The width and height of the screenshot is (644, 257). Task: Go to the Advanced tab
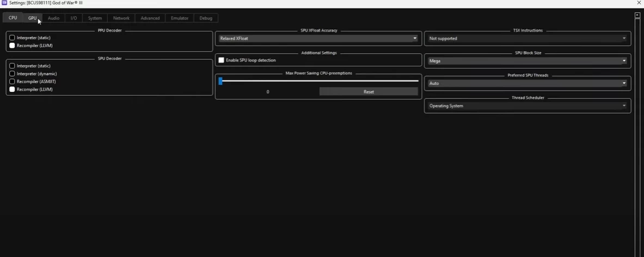click(150, 18)
